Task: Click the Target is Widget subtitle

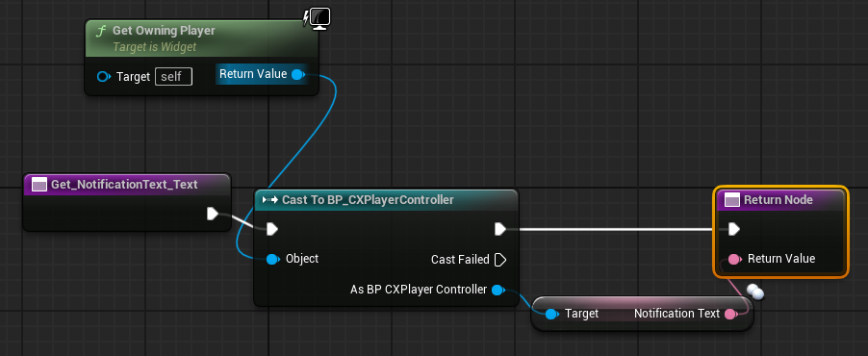Action: click(x=154, y=47)
